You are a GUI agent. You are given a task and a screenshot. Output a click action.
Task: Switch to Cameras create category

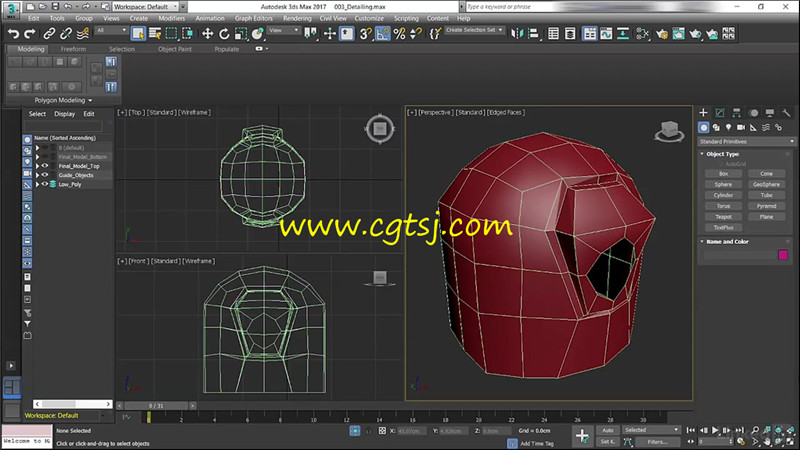pyautogui.click(x=741, y=128)
